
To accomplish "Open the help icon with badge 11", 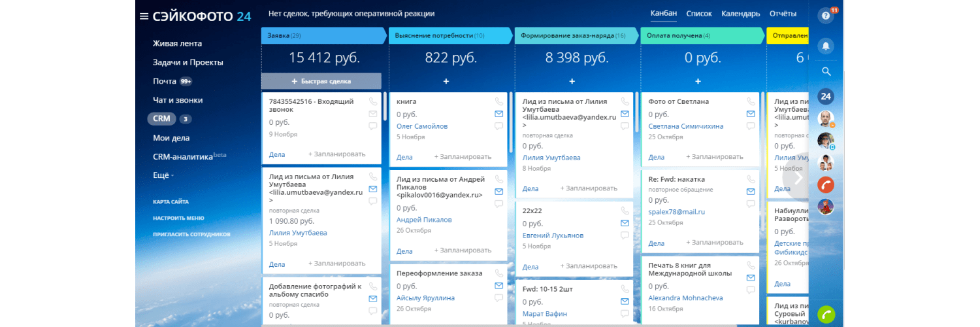I will click(826, 16).
